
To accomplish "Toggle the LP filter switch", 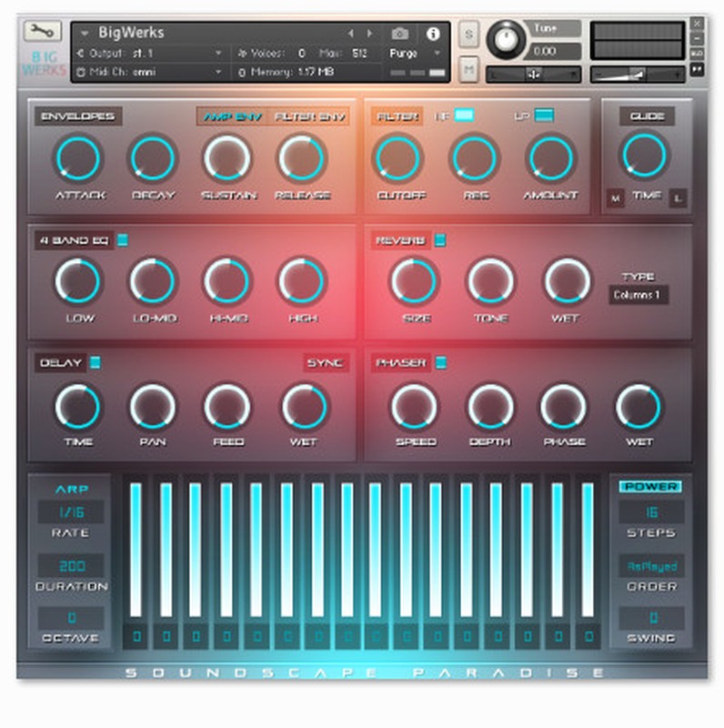I will click(x=545, y=116).
